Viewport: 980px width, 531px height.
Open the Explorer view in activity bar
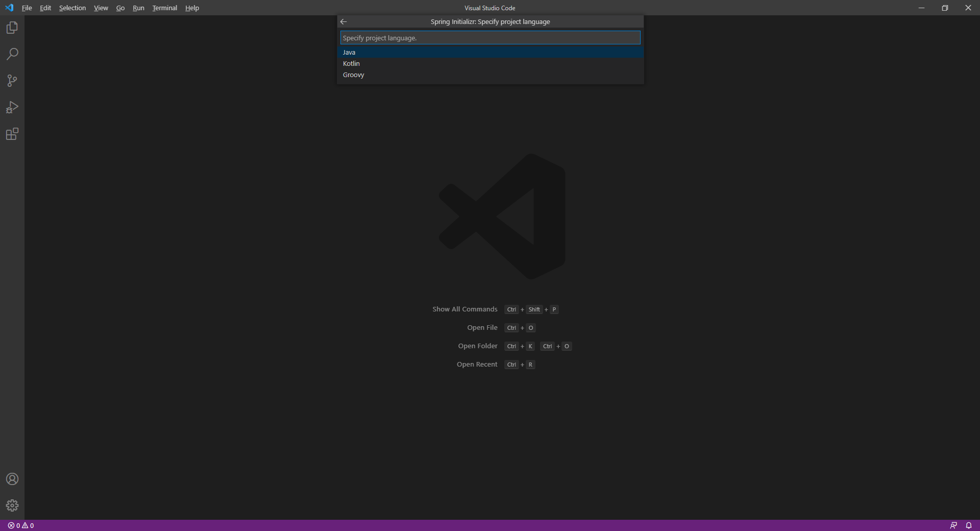(12, 28)
